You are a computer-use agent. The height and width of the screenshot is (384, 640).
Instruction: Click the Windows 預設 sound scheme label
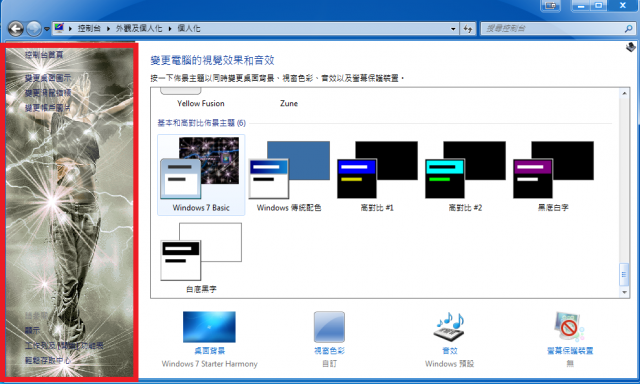click(x=449, y=364)
